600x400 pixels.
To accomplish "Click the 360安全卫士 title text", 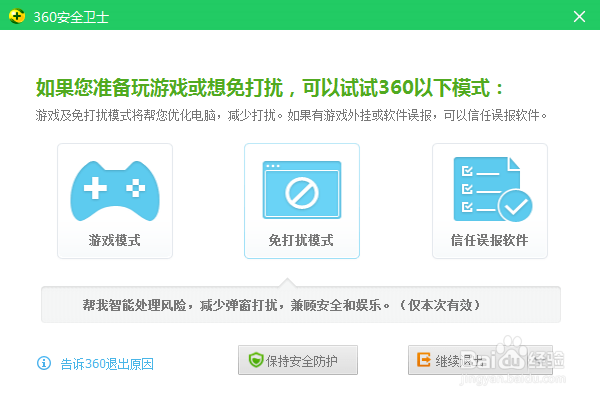I will click(71, 17).
